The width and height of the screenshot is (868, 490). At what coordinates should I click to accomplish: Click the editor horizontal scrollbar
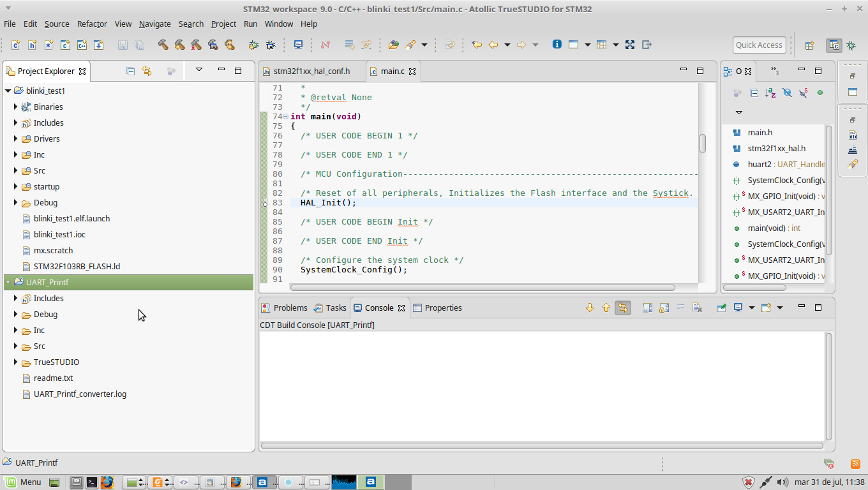click(x=482, y=288)
